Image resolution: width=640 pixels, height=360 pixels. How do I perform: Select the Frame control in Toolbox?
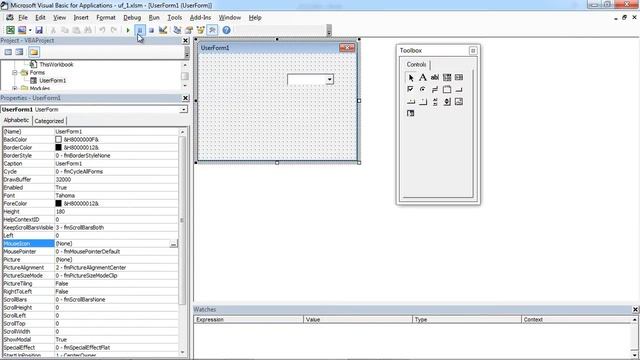[x=447, y=89]
